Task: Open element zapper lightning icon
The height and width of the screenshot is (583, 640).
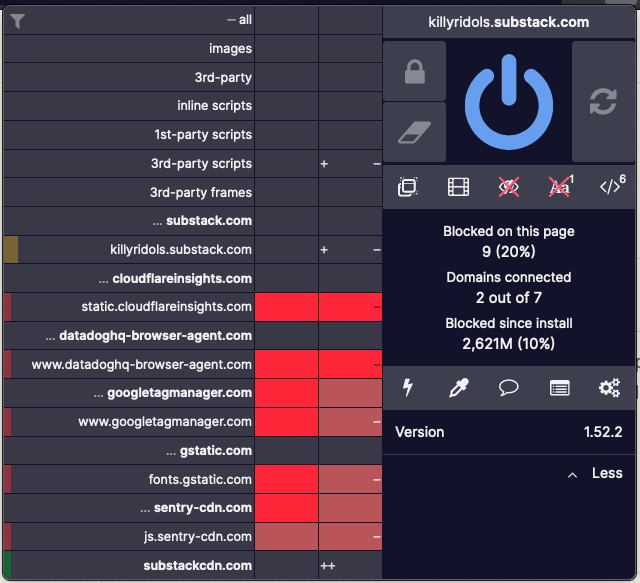Action: 408,388
